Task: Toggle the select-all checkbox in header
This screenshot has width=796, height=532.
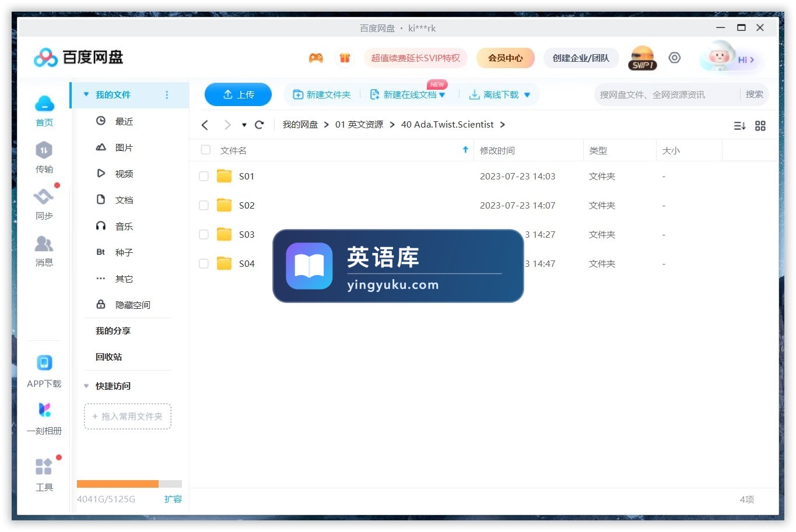Action: pos(205,150)
